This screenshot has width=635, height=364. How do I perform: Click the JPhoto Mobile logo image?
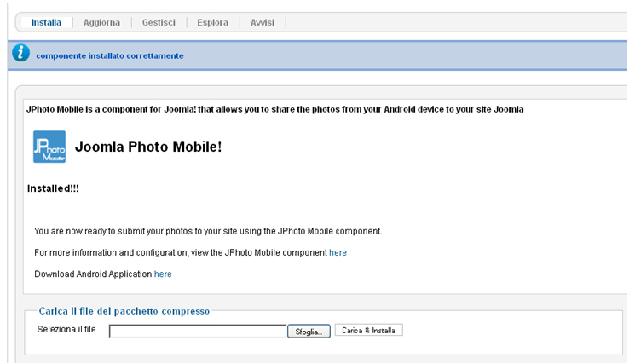tap(49, 147)
